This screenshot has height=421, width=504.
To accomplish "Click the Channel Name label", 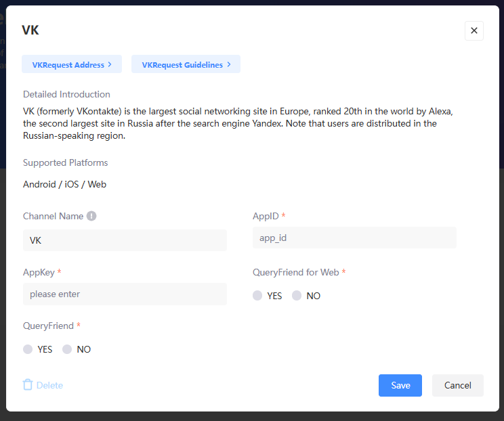I will 53,216.
